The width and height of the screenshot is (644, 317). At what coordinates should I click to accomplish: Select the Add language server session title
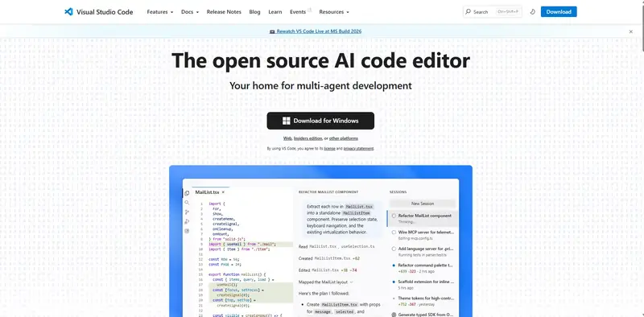tap(426, 249)
